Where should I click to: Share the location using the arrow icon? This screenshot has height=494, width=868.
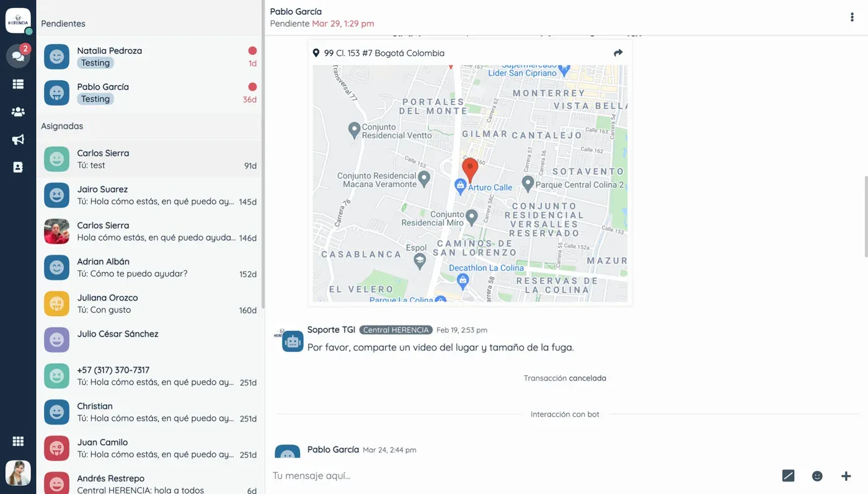click(x=618, y=53)
